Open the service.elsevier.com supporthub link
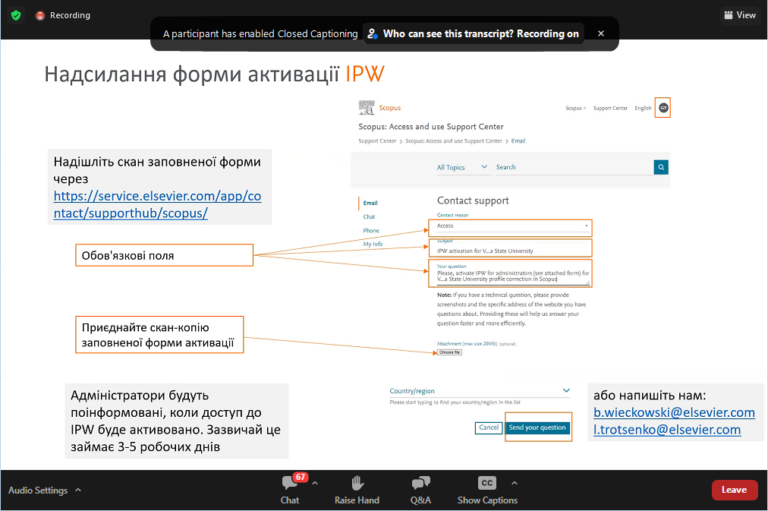Image resolution: width=768 pixels, height=511 pixels. tap(157, 204)
